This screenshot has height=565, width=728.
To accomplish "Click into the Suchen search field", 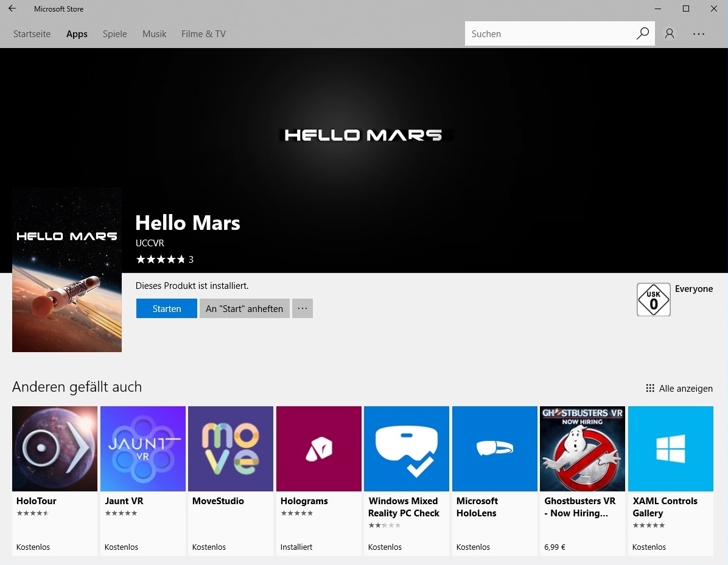I will point(548,34).
